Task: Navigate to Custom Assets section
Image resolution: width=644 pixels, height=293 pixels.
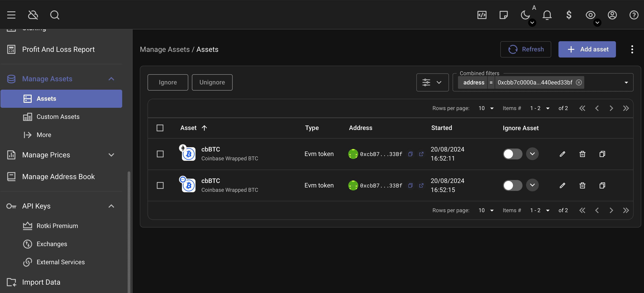Action: (x=58, y=117)
